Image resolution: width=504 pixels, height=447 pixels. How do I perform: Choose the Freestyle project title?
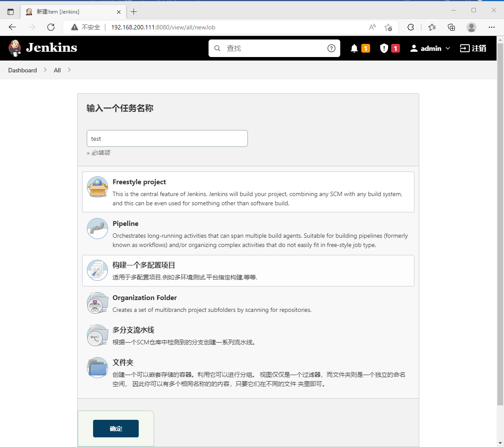coord(139,182)
